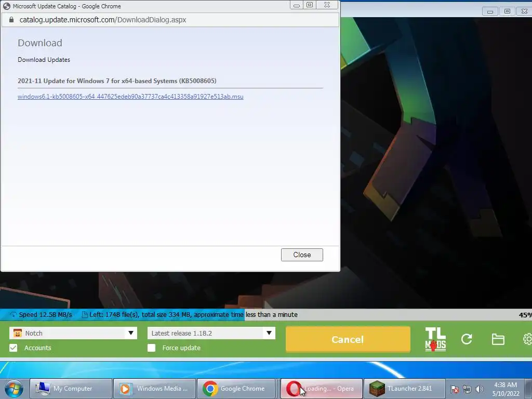The height and width of the screenshot is (399, 532).
Task: Click the Action Center flag tray icon
Action: [x=455, y=389]
